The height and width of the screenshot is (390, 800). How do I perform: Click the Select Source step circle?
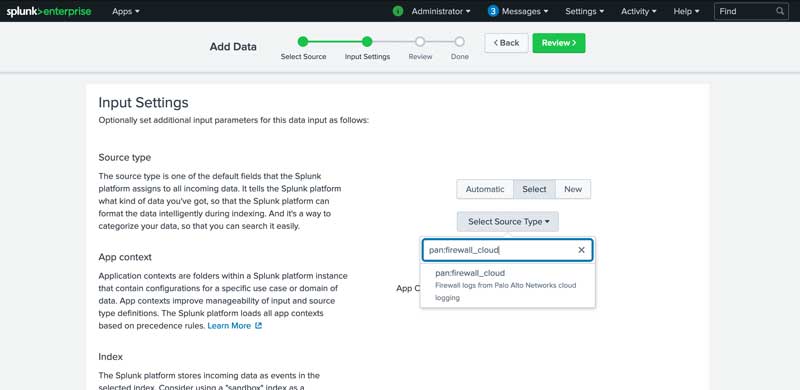pos(303,41)
